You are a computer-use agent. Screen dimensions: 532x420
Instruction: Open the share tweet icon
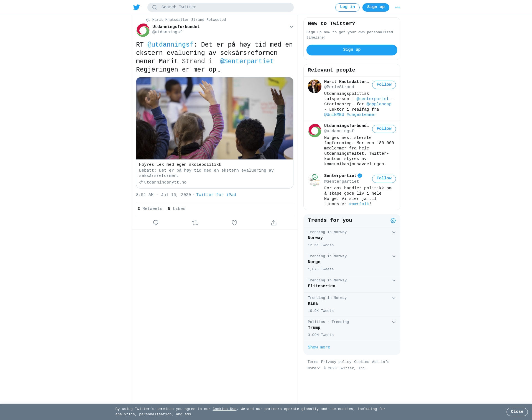pyautogui.click(x=274, y=223)
